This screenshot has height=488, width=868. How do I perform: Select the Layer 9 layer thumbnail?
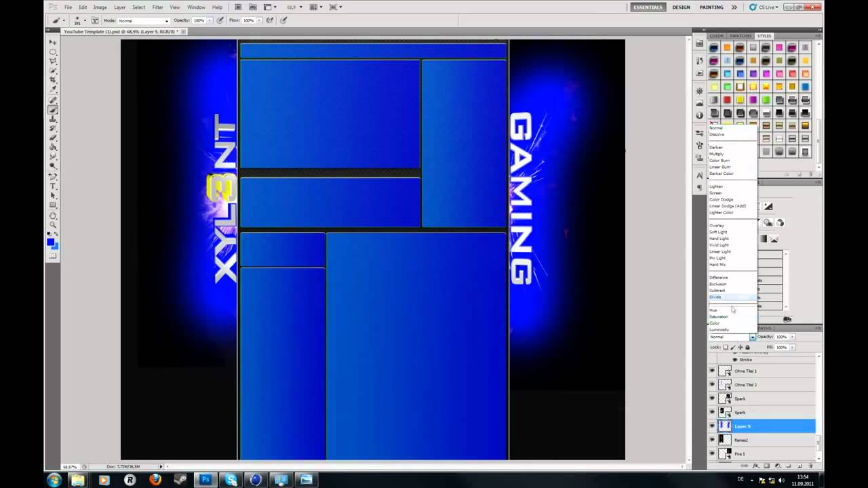click(725, 426)
